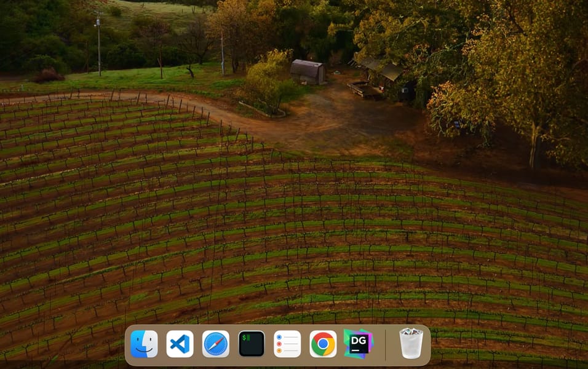This screenshot has height=369, width=588.
Task: Open the Trash in the dock
Action: click(411, 343)
